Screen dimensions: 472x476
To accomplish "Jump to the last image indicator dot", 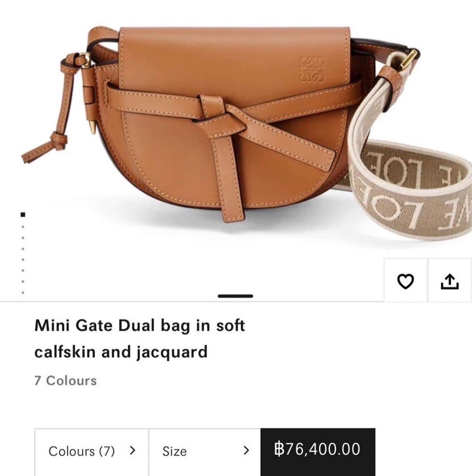I will click(23, 292).
